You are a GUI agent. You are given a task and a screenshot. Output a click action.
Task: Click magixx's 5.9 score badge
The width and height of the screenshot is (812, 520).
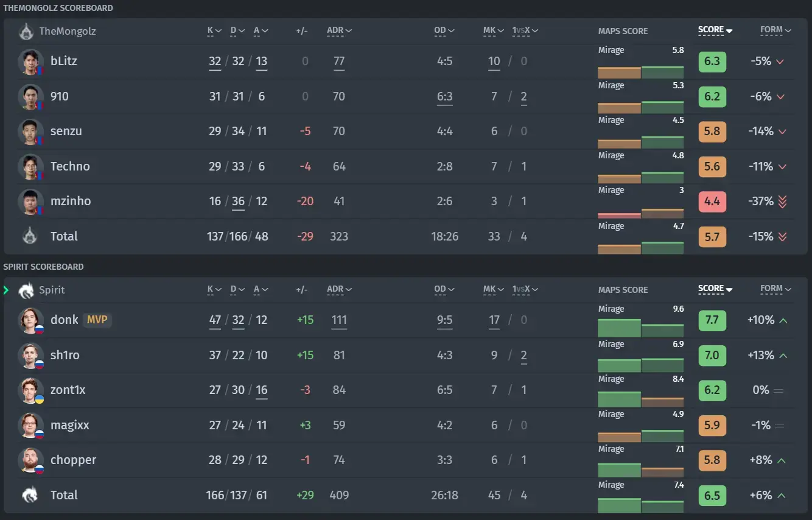click(x=712, y=425)
